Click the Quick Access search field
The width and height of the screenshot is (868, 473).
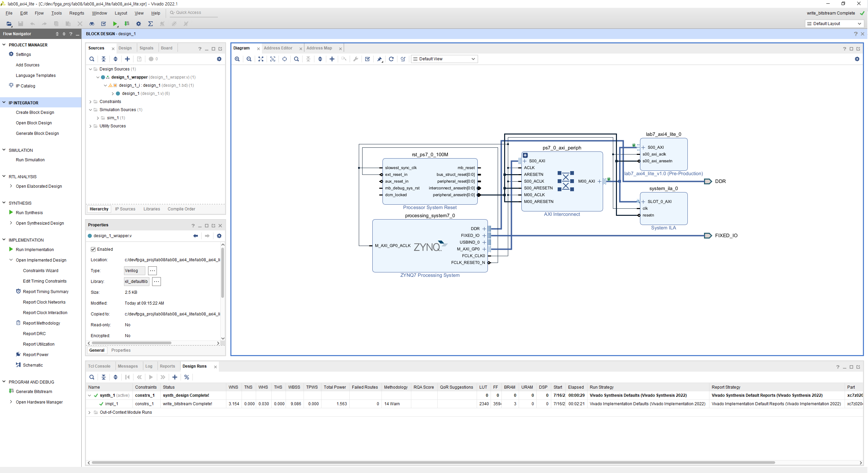pyautogui.click(x=193, y=13)
